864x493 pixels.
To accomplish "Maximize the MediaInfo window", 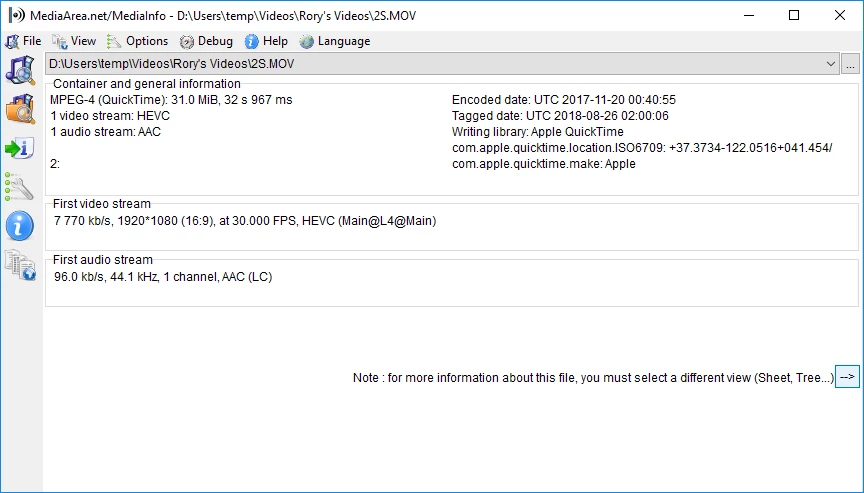I will click(x=794, y=15).
